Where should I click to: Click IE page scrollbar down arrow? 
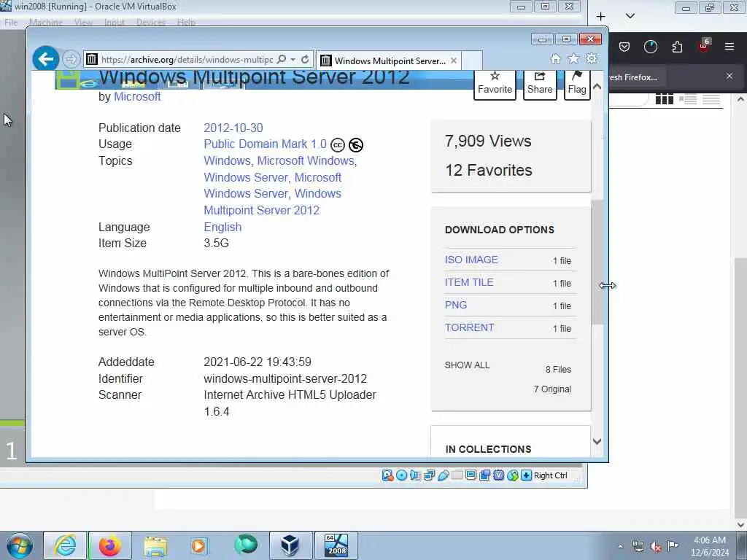597,441
